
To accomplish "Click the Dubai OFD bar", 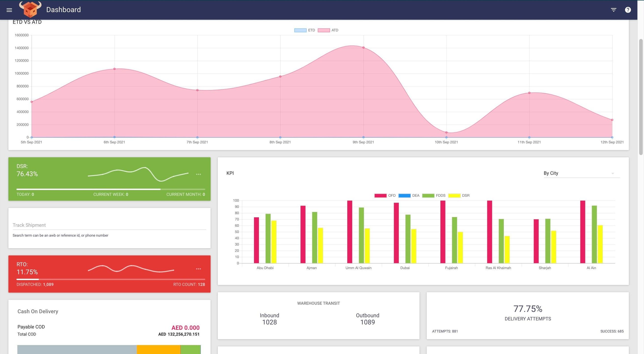I will coord(396,233).
